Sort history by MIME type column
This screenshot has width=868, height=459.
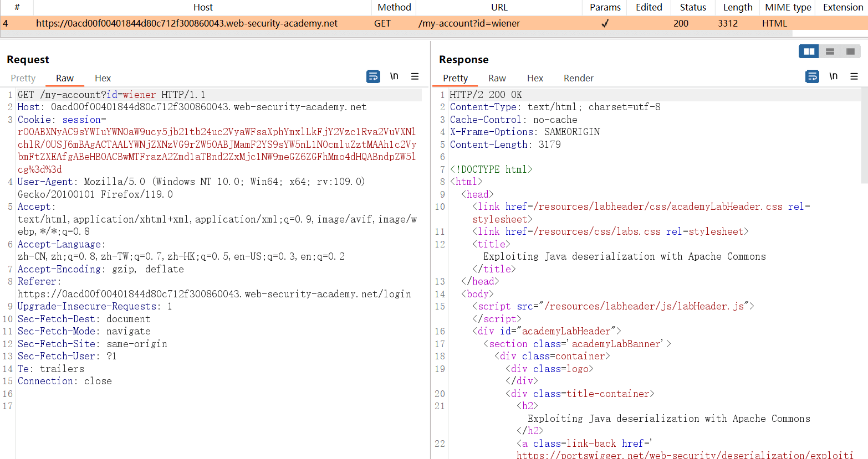pyautogui.click(x=788, y=7)
